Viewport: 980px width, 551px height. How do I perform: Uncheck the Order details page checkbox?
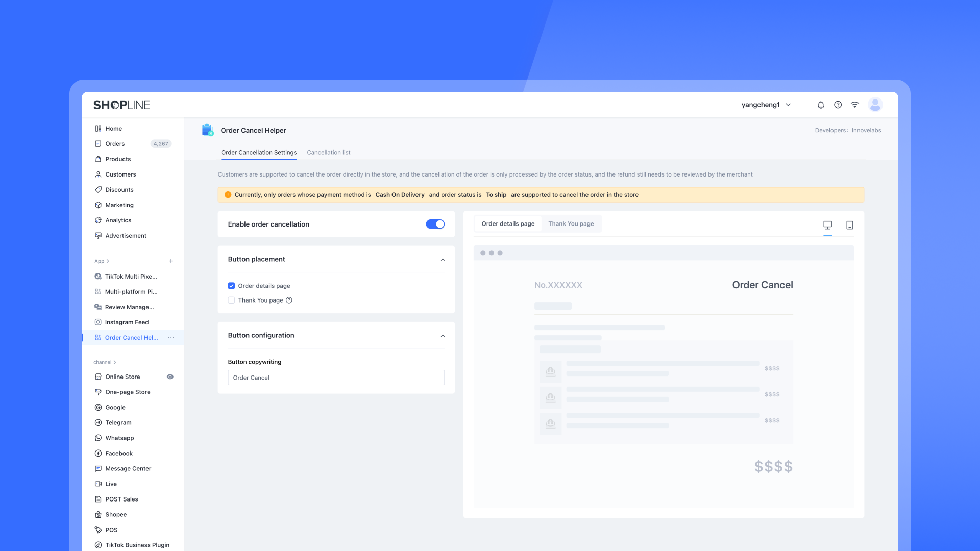[231, 286]
